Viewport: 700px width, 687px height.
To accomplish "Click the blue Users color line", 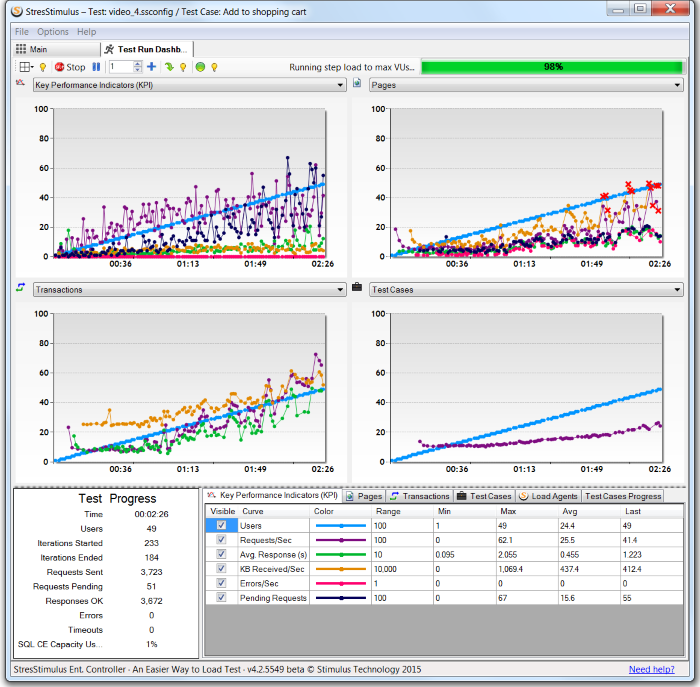I will click(341, 525).
